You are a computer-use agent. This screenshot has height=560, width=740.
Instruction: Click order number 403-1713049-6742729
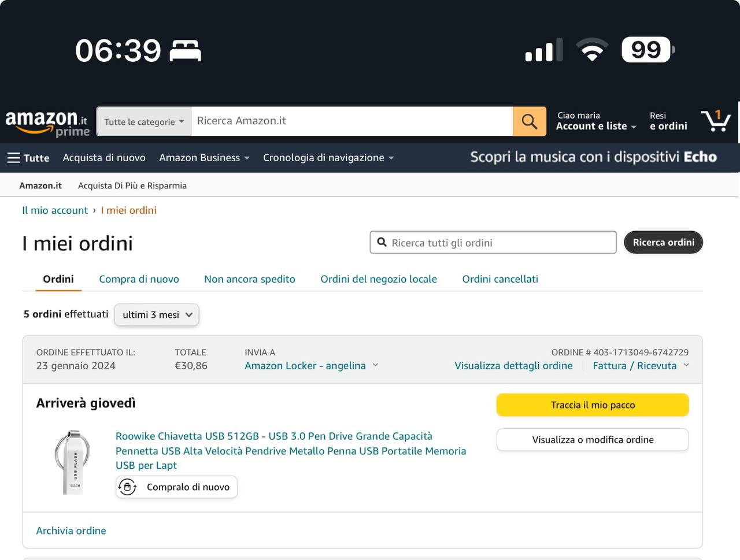click(x=641, y=352)
